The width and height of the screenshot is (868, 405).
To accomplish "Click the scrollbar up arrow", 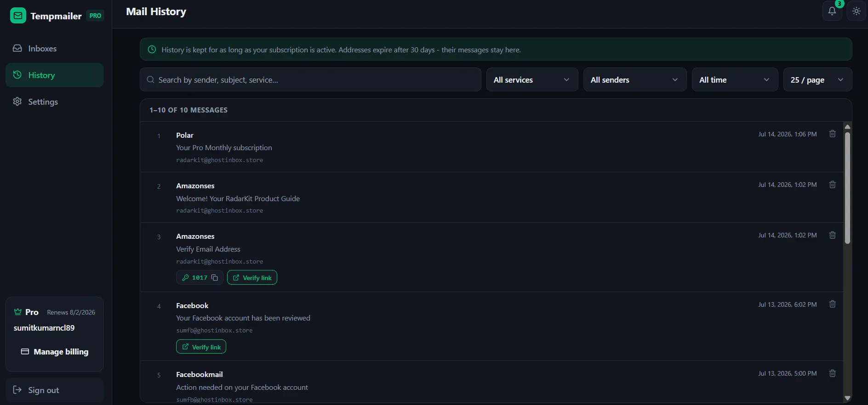I will [847, 127].
